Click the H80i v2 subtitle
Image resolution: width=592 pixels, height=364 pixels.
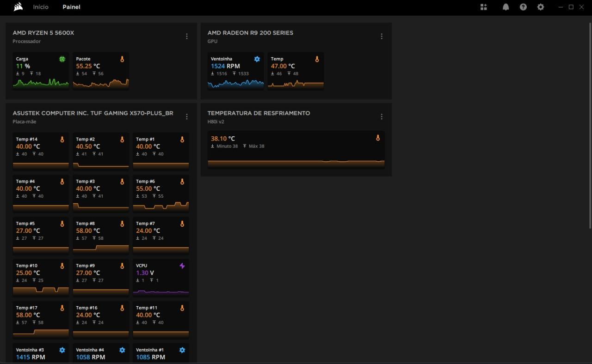216,122
